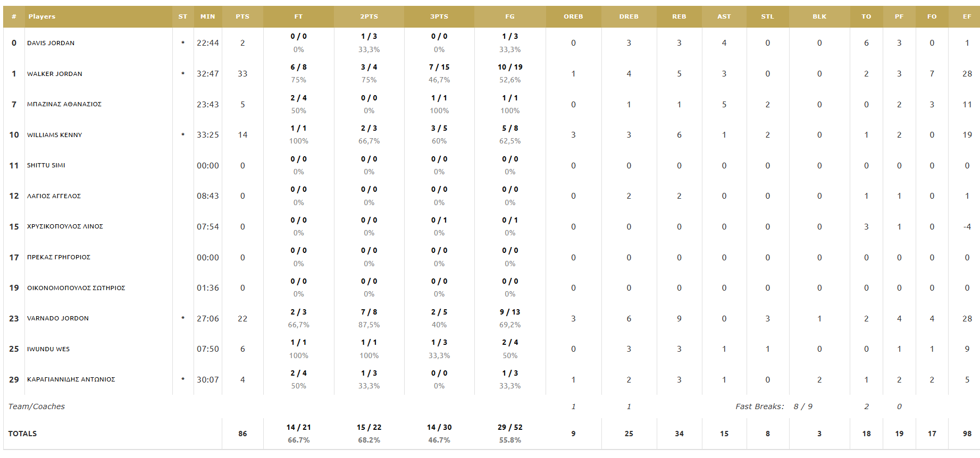980x458 pixels.
Task: Click the AST column header
Action: tap(724, 16)
